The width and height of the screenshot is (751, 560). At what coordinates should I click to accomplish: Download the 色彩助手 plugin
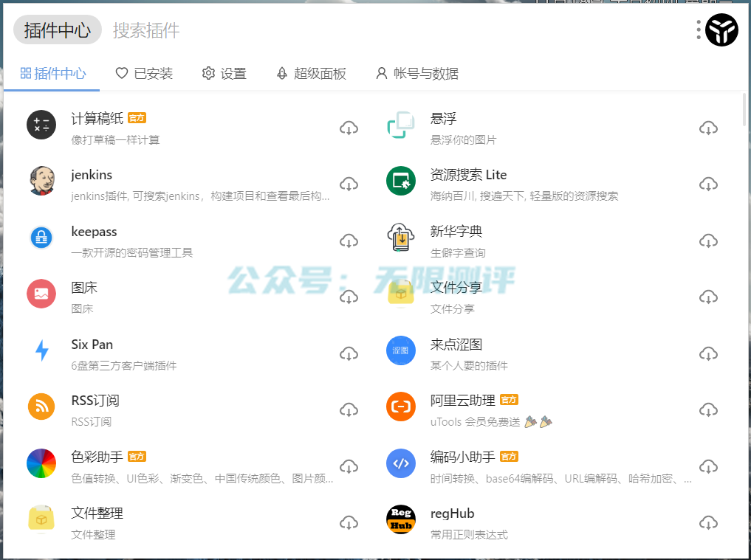349,466
